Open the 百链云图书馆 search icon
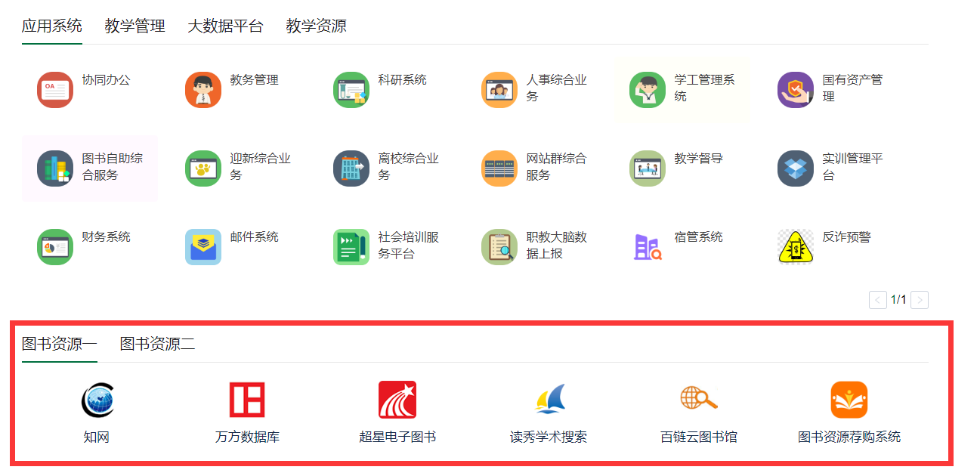 [698, 398]
